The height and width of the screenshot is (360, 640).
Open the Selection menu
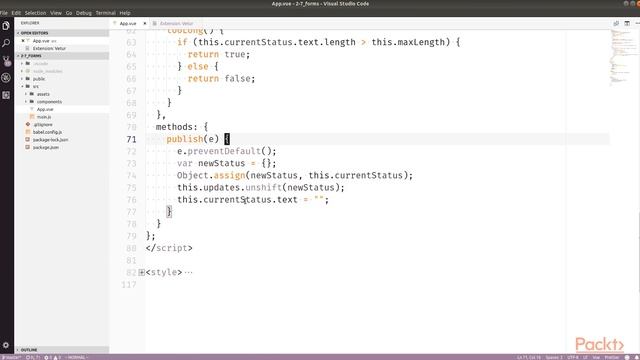(x=36, y=13)
